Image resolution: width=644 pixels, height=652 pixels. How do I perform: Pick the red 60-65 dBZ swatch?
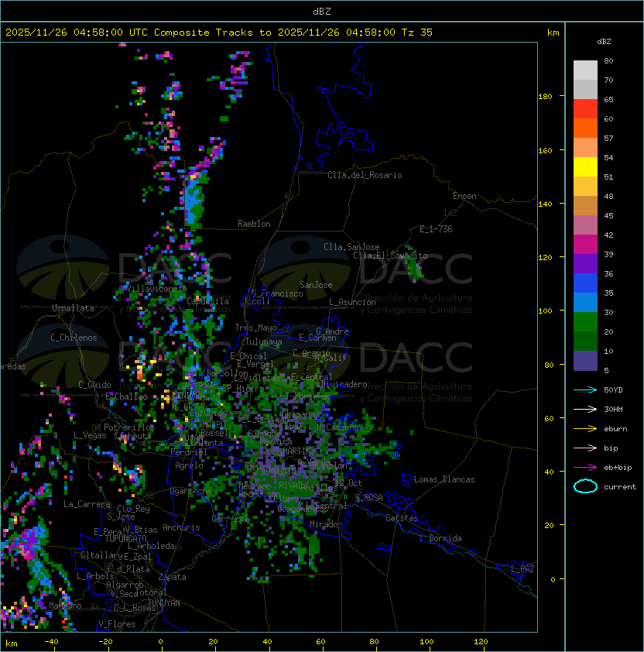tap(585, 109)
